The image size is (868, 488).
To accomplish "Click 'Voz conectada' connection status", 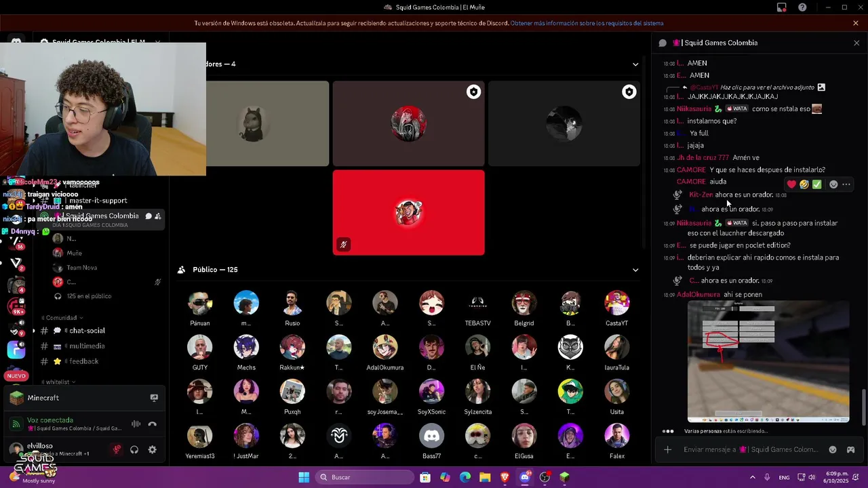I will pyautogui.click(x=50, y=420).
